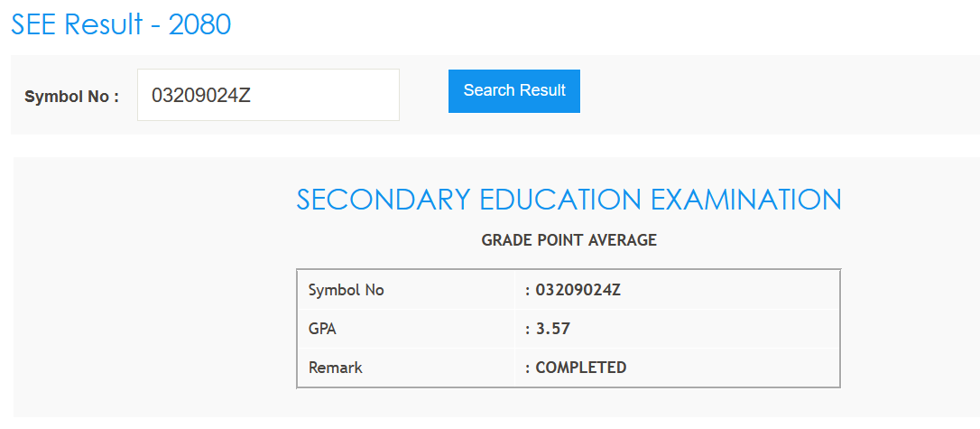Click the "Symbol No :" form label
The width and height of the screenshot is (980, 429).
(x=72, y=97)
